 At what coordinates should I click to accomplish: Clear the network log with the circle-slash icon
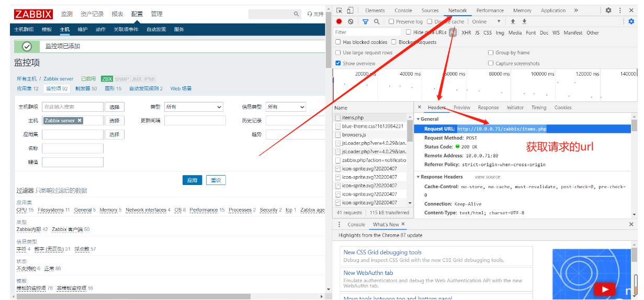coord(351,21)
